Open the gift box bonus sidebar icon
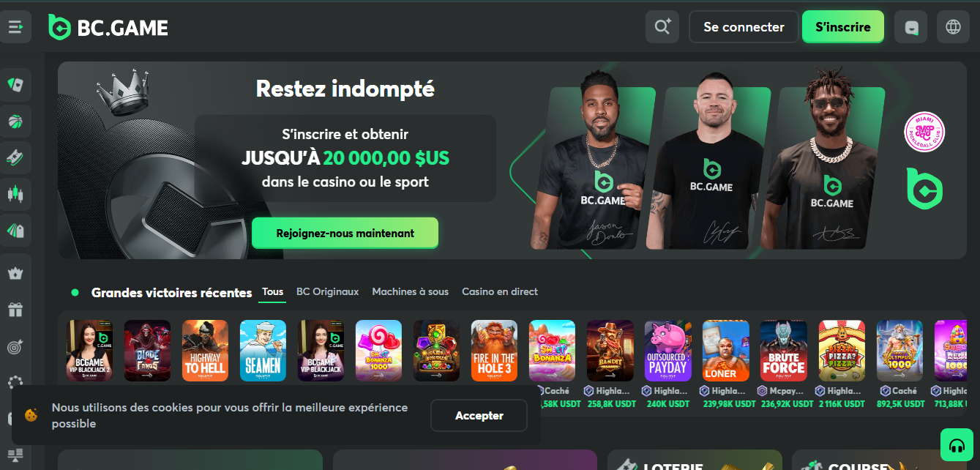The width and height of the screenshot is (980, 470). (15, 310)
